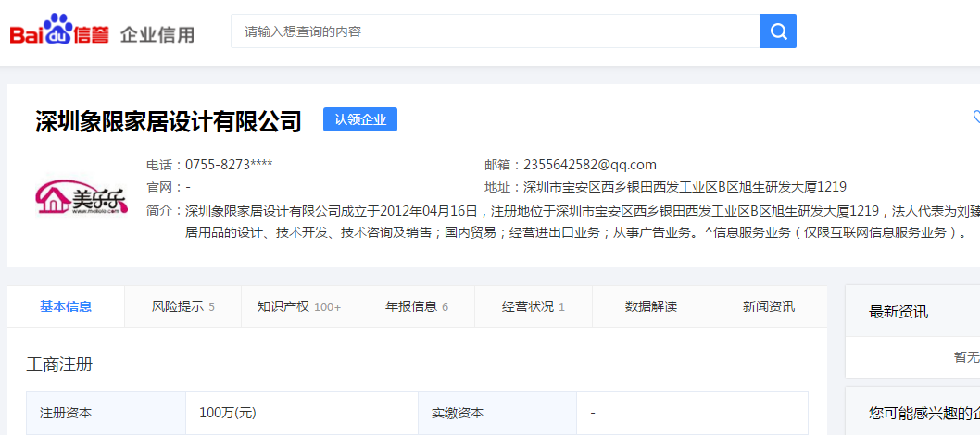Open the 新闻资讯 tab

coord(769,306)
